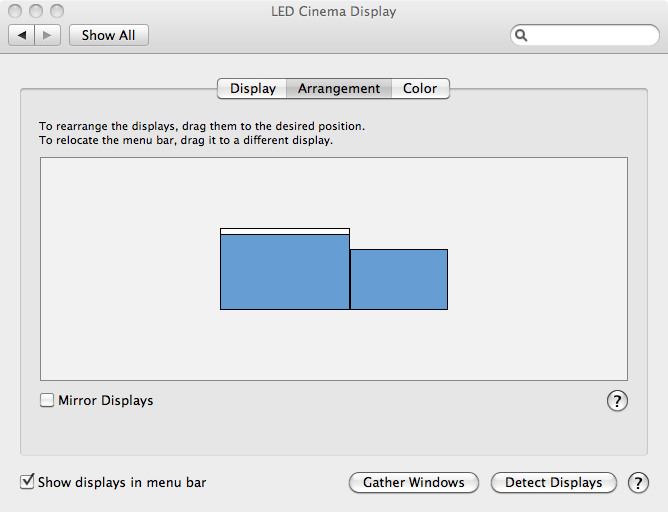Switch to the Display tab

pos(252,88)
